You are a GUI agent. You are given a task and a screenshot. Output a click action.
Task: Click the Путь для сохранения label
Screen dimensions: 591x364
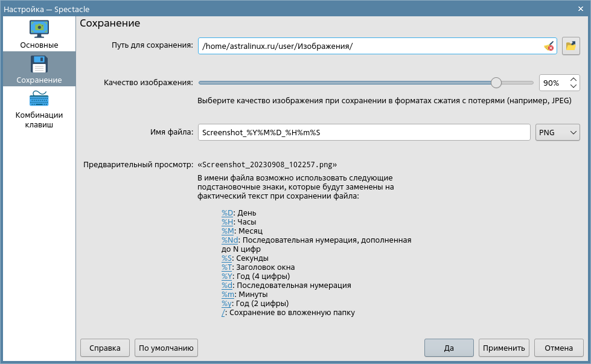[x=152, y=45]
